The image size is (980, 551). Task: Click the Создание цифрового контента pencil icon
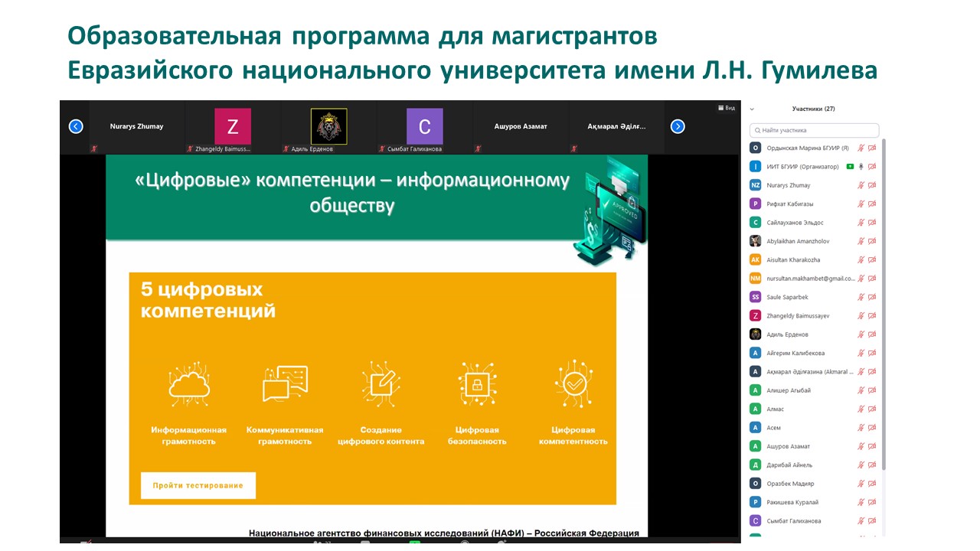381,383
